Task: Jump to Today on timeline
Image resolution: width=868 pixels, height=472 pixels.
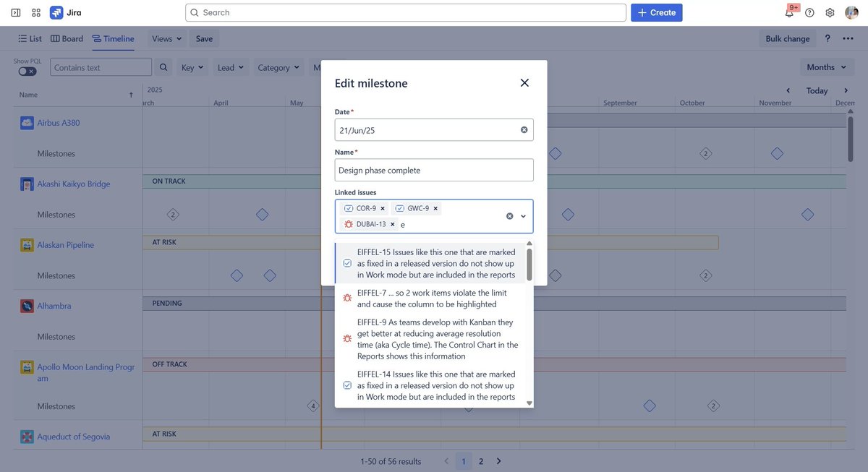Action: tap(817, 90)
